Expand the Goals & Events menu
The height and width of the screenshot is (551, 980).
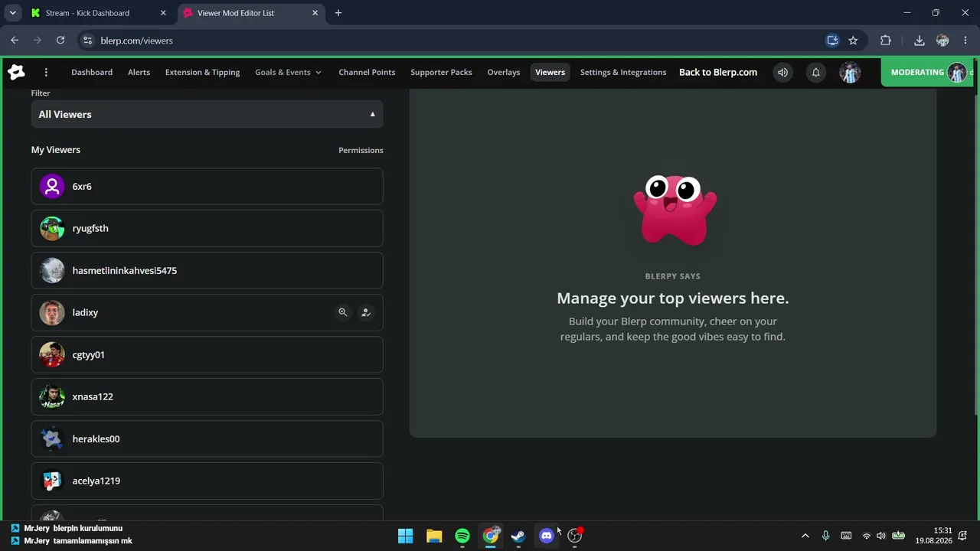pos(288,73)
